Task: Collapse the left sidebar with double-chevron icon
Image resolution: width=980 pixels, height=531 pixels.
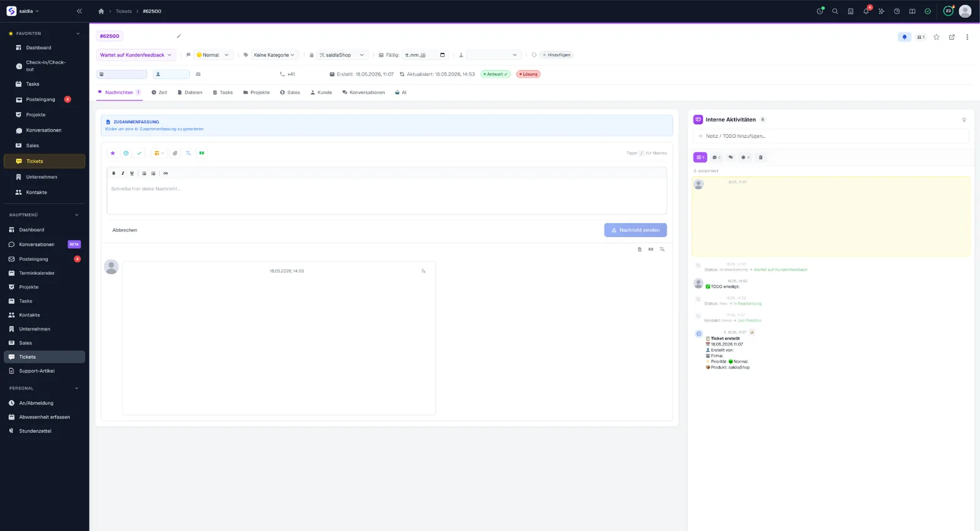Action: (79, 11)
